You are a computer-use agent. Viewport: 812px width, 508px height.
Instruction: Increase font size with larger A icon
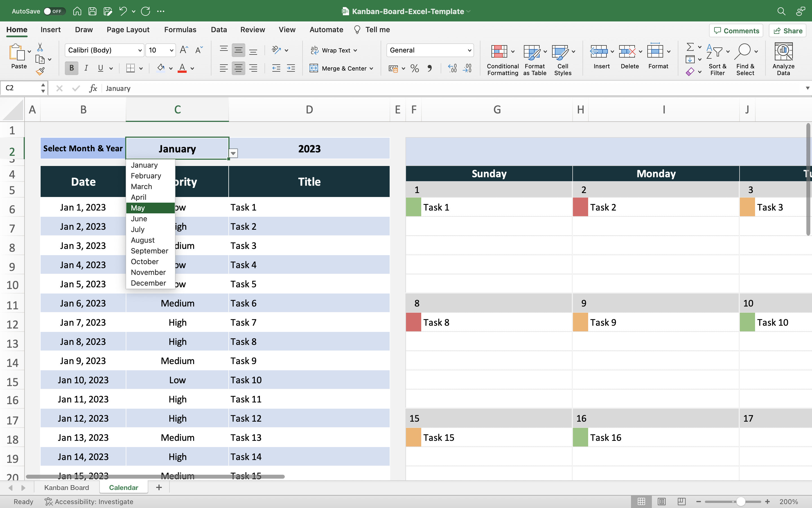184,50
